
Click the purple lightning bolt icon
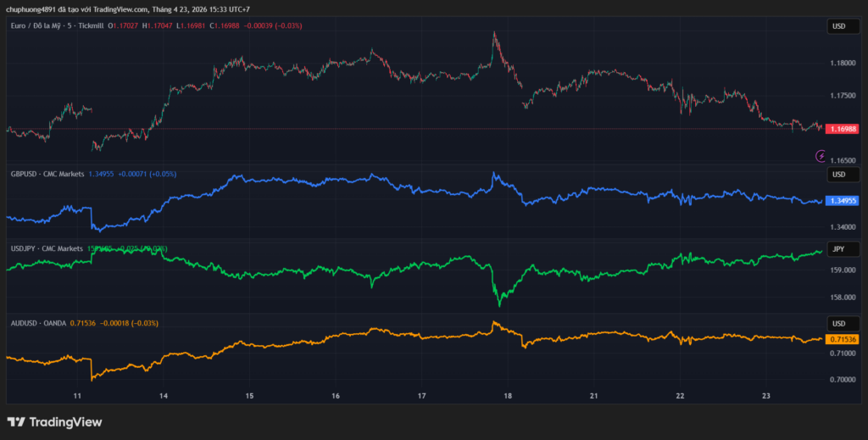(x=821, y=155)
